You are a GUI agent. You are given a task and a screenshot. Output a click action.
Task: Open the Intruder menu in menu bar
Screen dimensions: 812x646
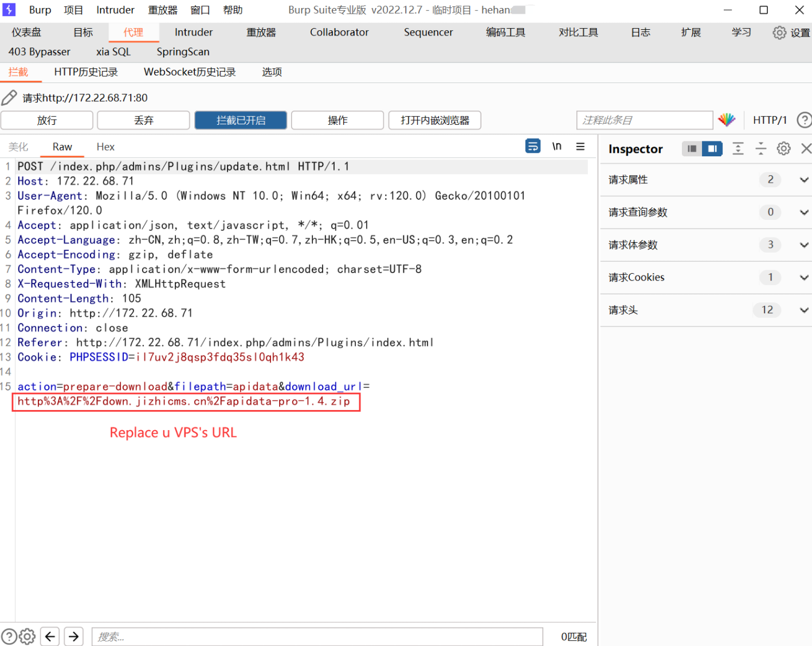(x=115, y=10)
